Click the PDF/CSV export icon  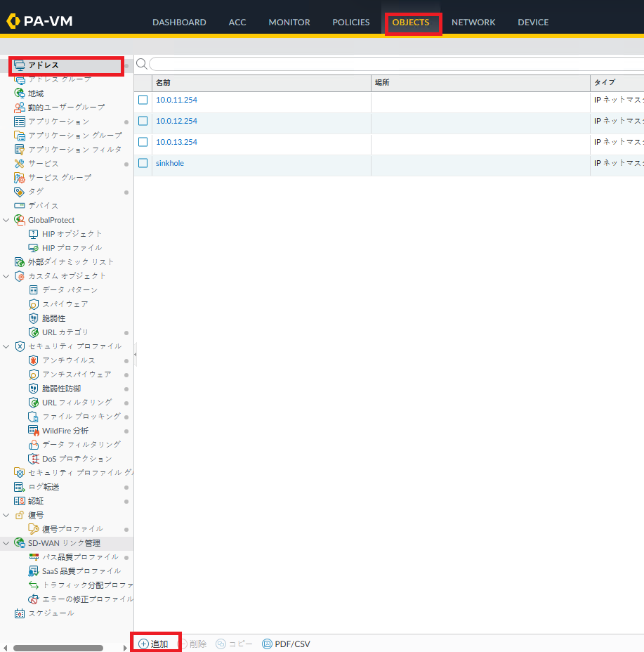pyautogui.click(x=267, y=644)
